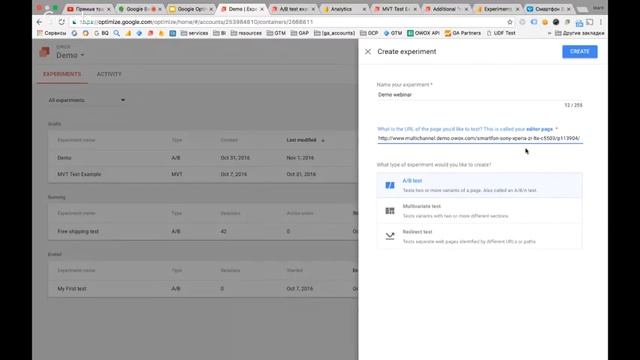Viewport: 640px width, 360px height.
Task: Click the Multivariate test grid icon
Action: [x=390, y=211]
